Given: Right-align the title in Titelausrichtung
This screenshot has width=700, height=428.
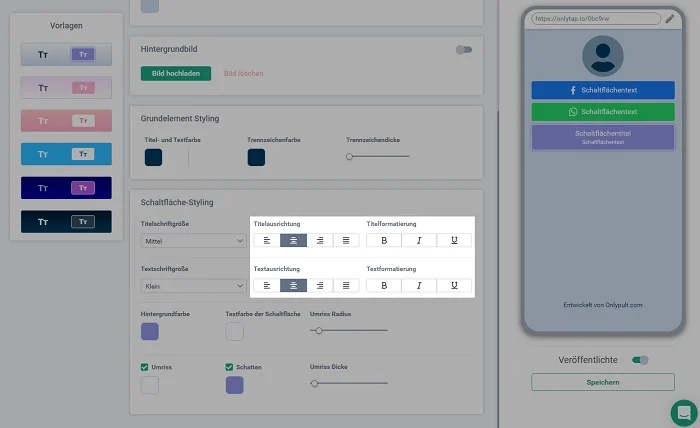Looking at the screenshot, I should point(319,240).
